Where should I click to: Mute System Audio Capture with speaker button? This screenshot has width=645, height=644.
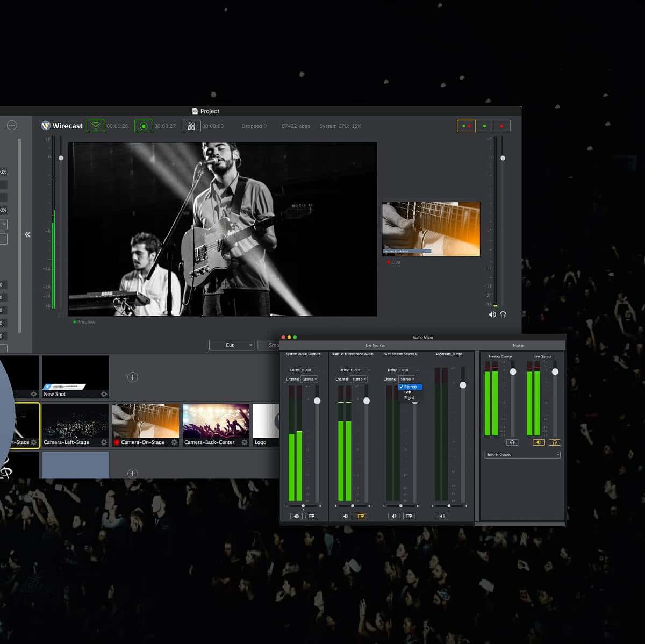point(296,516)
